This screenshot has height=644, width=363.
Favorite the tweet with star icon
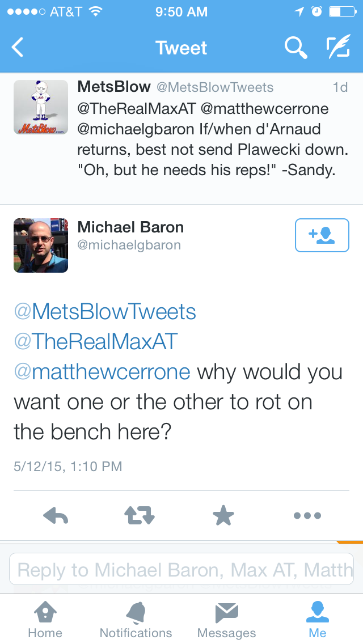[x=223, y=515]
